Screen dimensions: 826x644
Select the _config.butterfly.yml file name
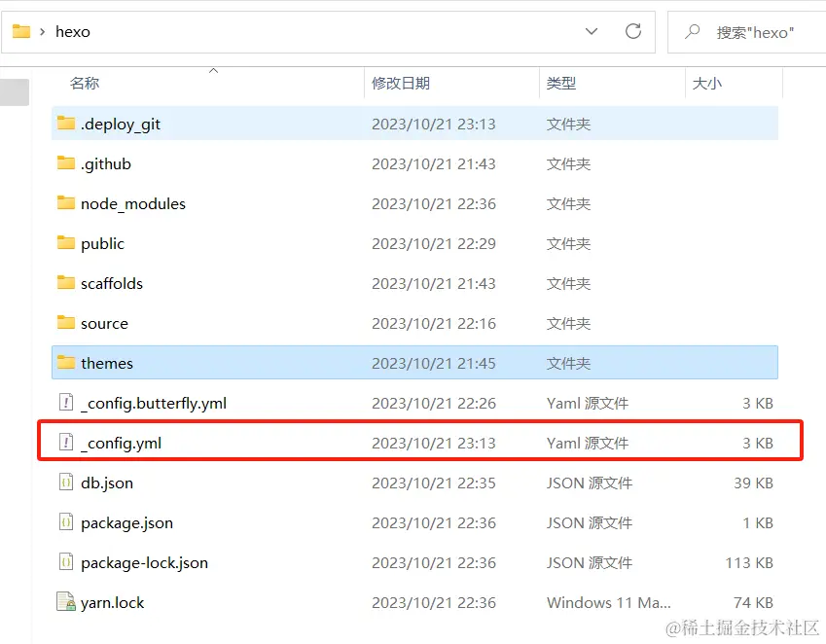pos(154,404)
